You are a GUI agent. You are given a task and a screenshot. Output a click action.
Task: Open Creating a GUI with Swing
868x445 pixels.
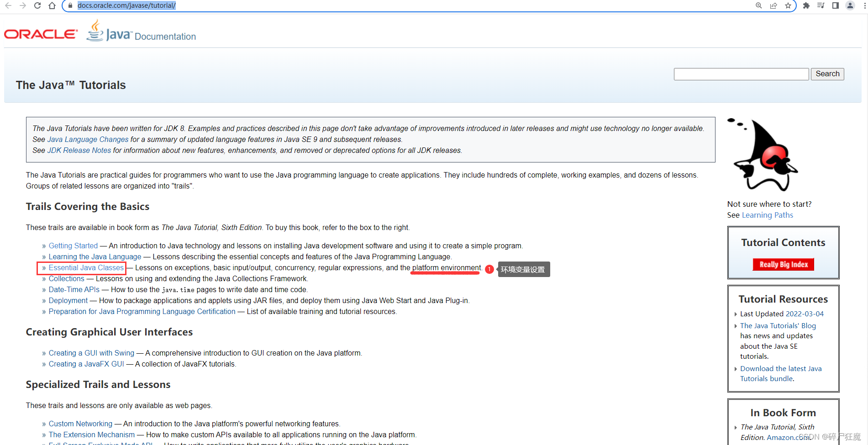tap(91, 353)
